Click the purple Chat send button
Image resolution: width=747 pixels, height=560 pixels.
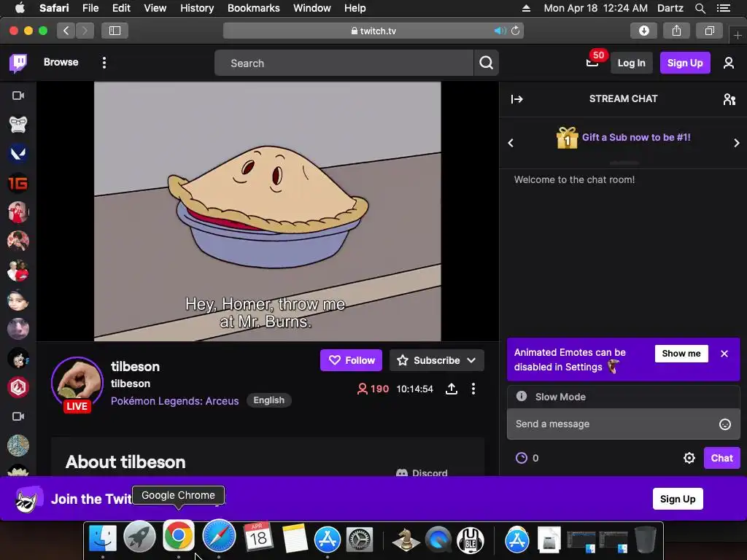pyautogui.click(x=721, y=458)
